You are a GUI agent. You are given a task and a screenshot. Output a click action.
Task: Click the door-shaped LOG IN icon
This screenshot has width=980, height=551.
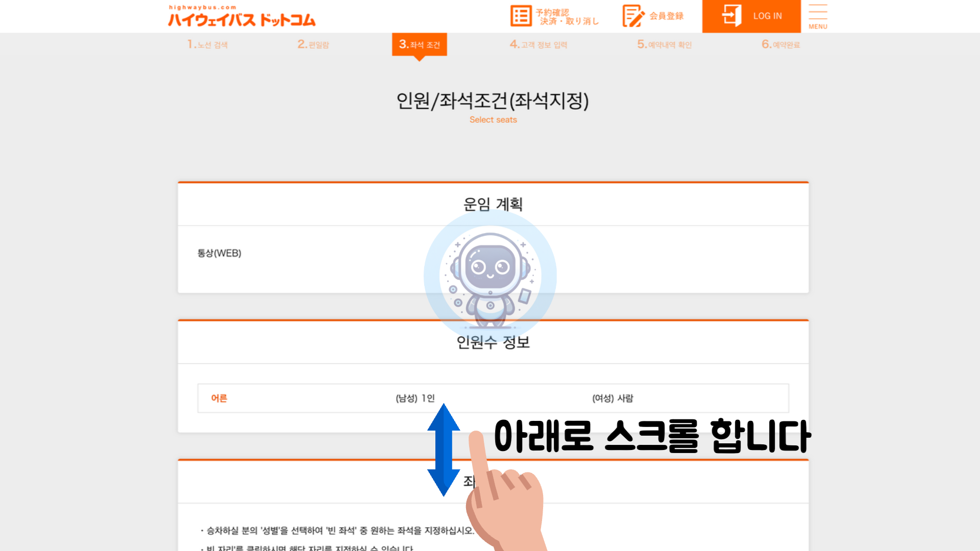pos(731,16)
